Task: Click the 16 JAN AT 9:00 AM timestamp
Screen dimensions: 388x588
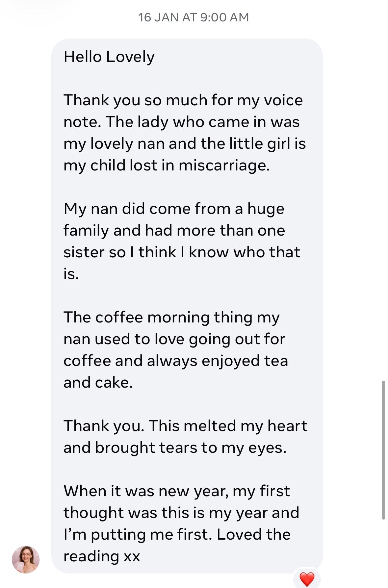Action: pyautogui.click(x=194, y=17)
